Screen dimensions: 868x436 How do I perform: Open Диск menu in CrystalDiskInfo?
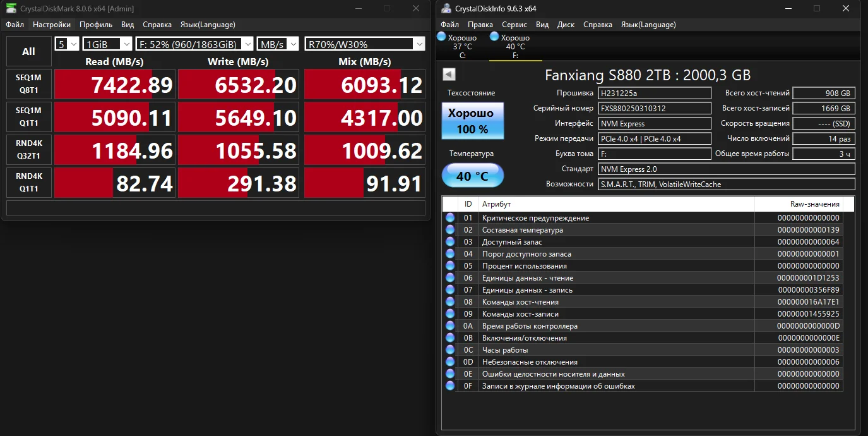point(566,25)
